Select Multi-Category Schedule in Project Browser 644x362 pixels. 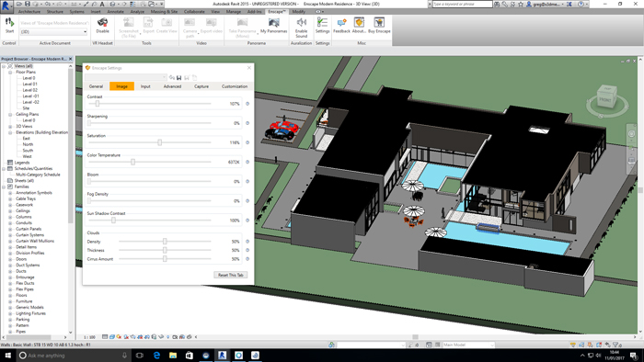tap(38, 175)
